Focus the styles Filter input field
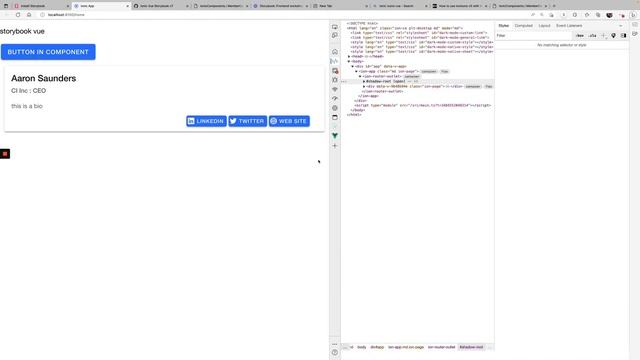640x360 pixels. [534, 36]
